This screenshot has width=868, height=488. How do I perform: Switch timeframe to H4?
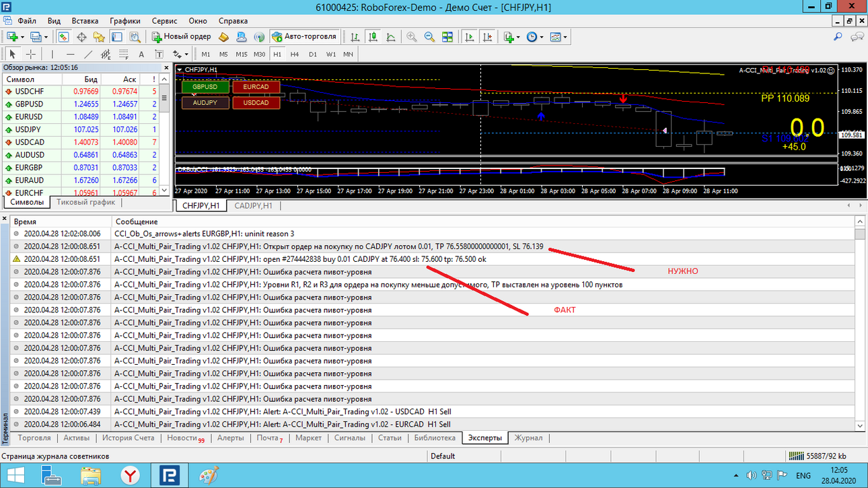pos(294,55)
